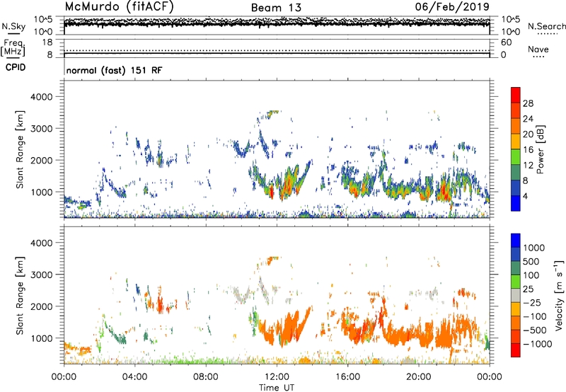Click the 18 frequency axis value
This screenshot has height=392, width=566.
click(x=47, y=42)
